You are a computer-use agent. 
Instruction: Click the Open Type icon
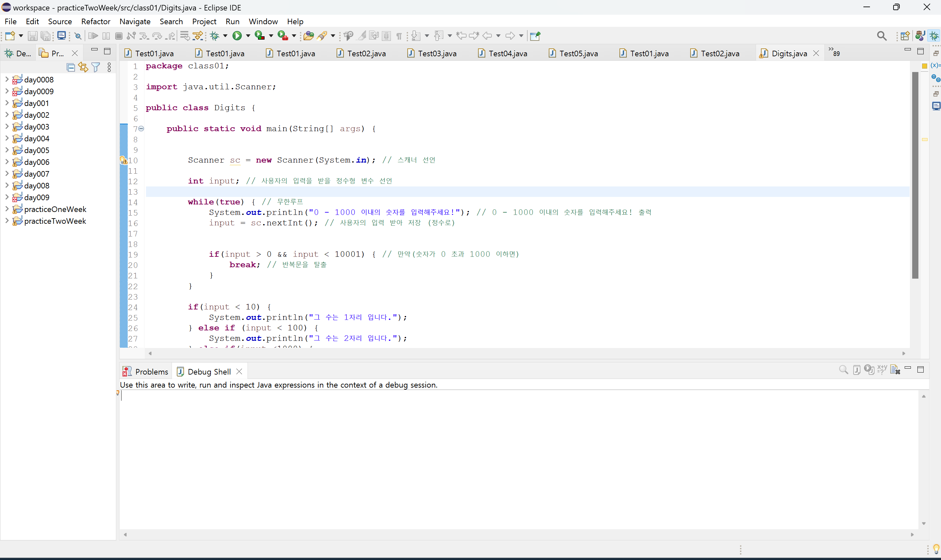[308, 36]
